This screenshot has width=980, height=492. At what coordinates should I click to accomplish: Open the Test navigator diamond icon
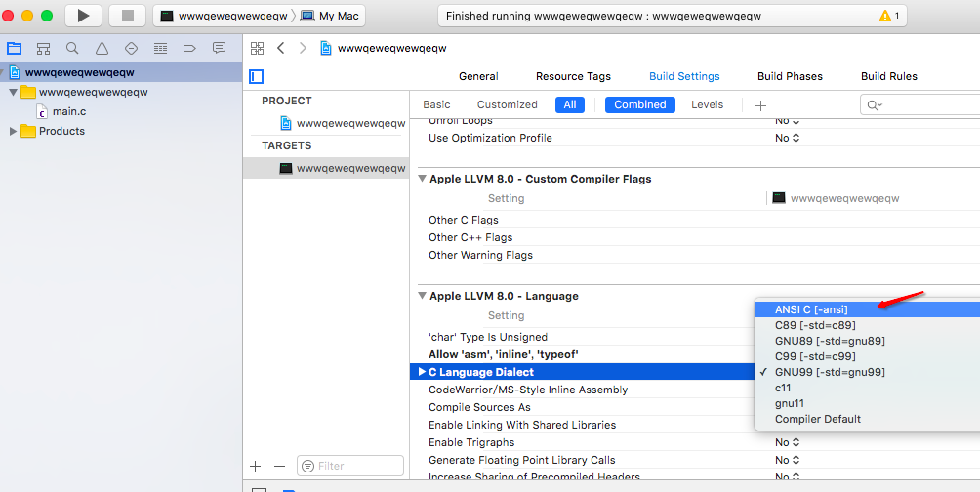point(131,48)
